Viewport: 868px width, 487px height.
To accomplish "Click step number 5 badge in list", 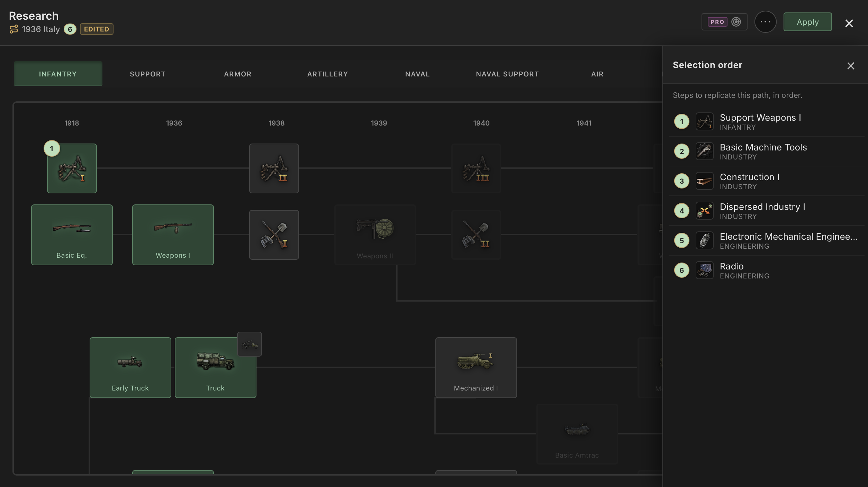I will point(682,241).
